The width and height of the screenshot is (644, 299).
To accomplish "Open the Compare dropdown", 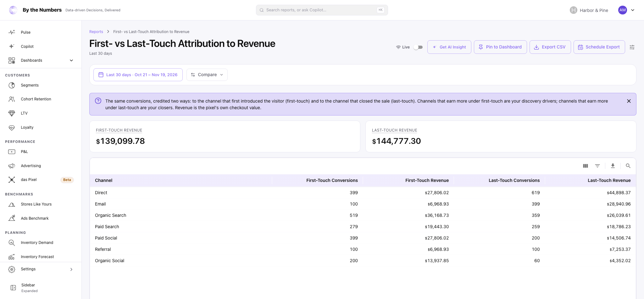I will [207, 75].
